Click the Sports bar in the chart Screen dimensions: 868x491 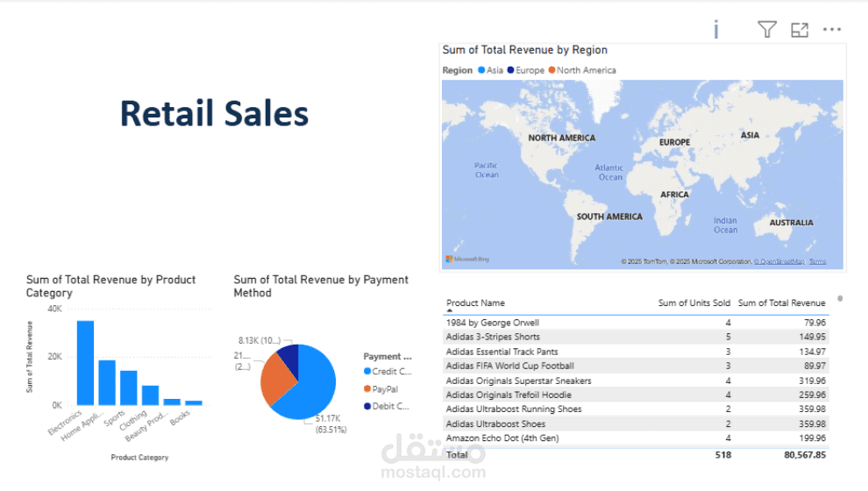(128, 388)
